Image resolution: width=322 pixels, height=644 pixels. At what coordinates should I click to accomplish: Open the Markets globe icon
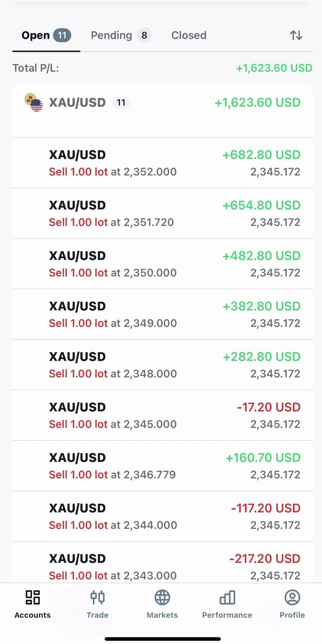pos(162,598)
